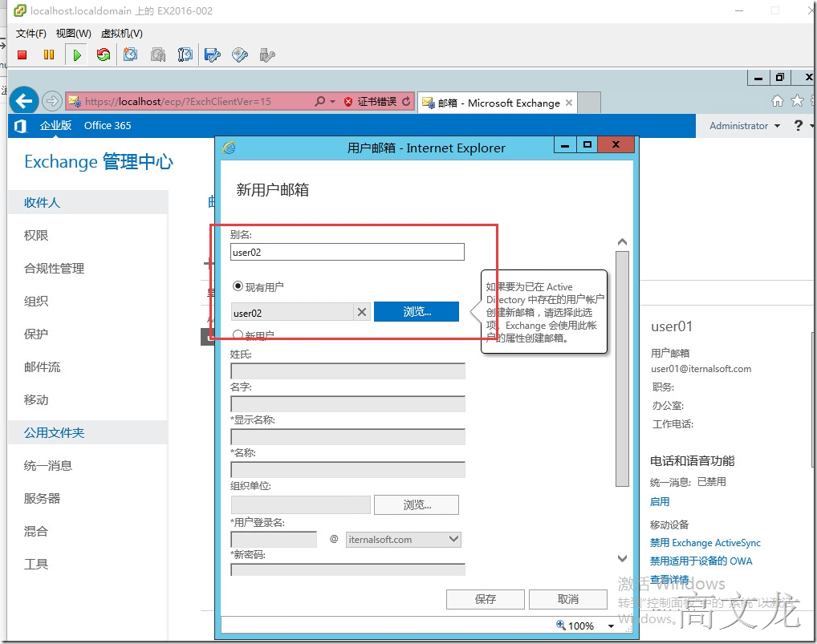The image size is (817, 644).
Task: Open the browser home icon
Action: click(778, 101)
